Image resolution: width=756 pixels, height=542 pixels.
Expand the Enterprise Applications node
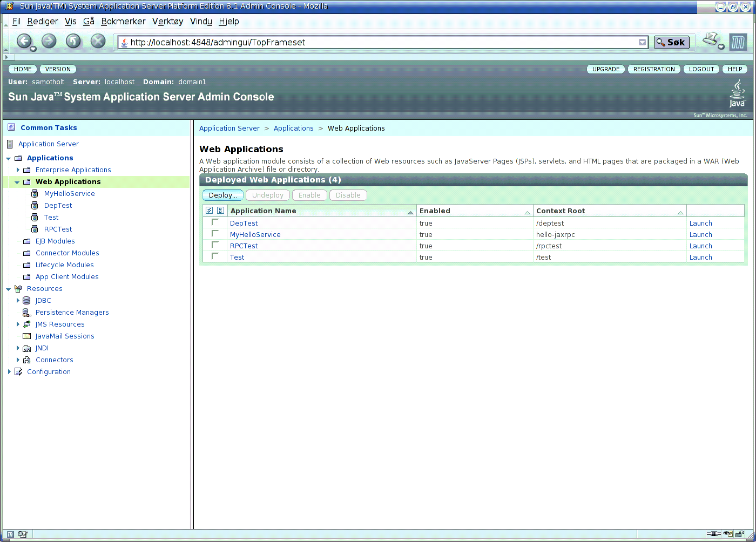click(18, 170)
